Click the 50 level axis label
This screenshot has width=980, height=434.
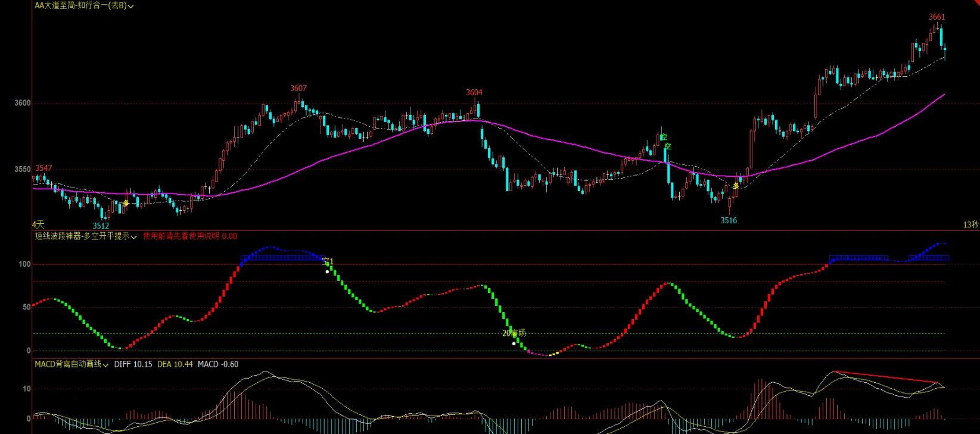click(x=26, y=307)
